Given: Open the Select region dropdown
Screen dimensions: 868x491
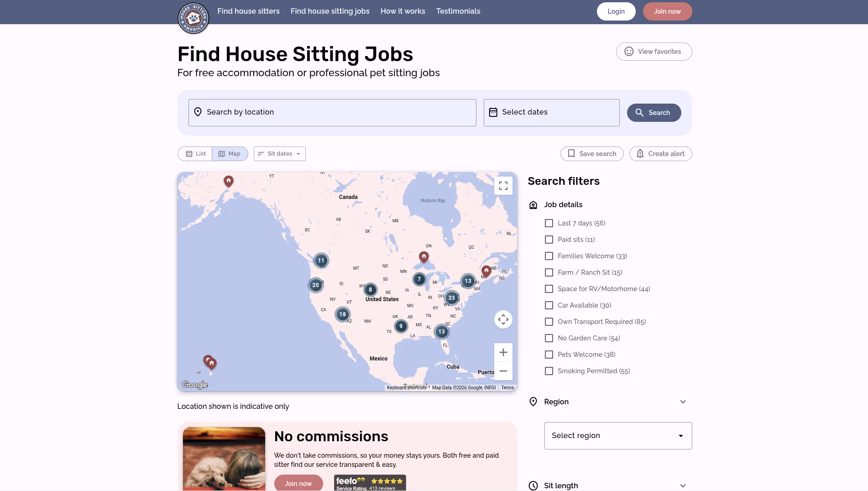Looking at the screenshot, I should tap(618, 436).
